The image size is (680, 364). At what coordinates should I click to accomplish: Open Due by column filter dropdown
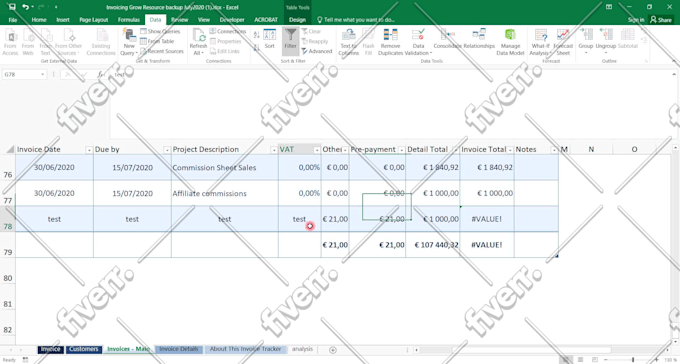coord(167,150)
